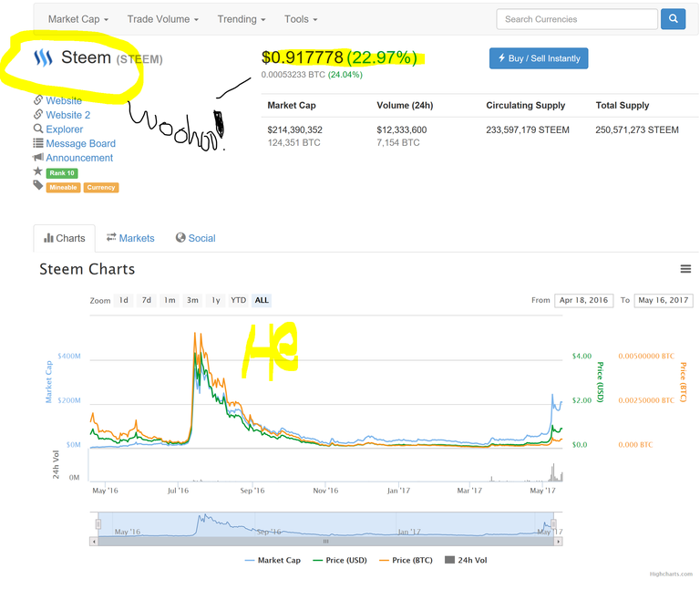Screen dimensions: 700x590
Task: Click the Rank 10 badge
Action: [62, 173]
